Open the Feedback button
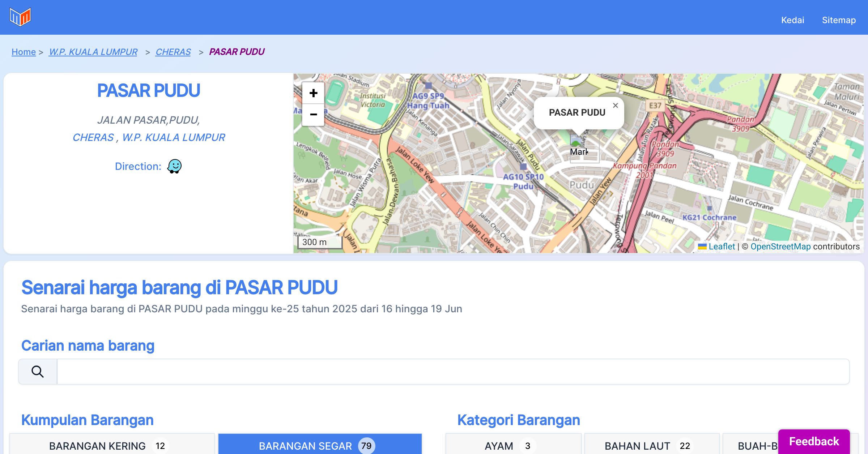 tap(814, 441)
